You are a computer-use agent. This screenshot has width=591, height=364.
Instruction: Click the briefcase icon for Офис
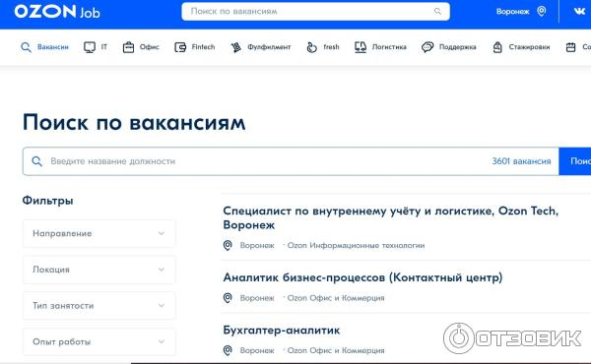coord(128,47)
